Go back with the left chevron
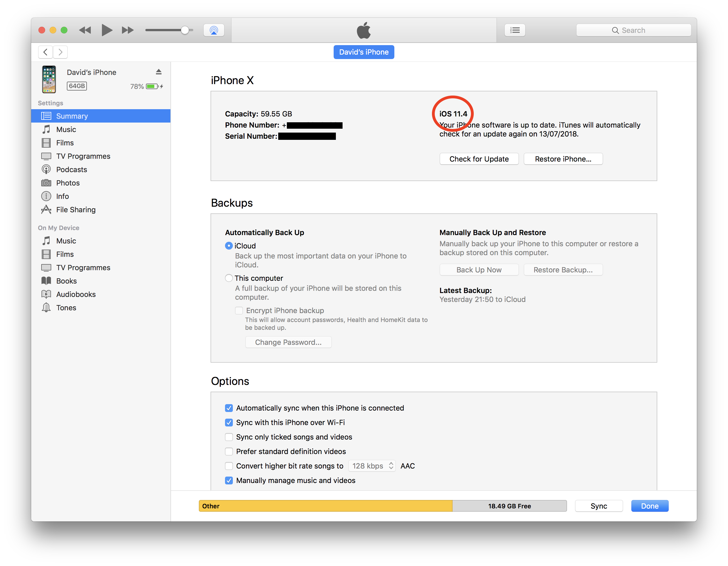This screenshot has width=728, height=566. coord(46,52)
